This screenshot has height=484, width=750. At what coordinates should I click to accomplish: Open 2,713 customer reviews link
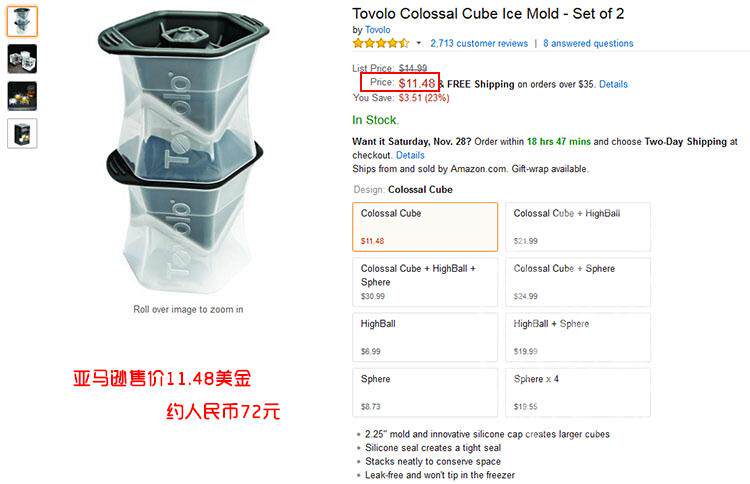479,44
